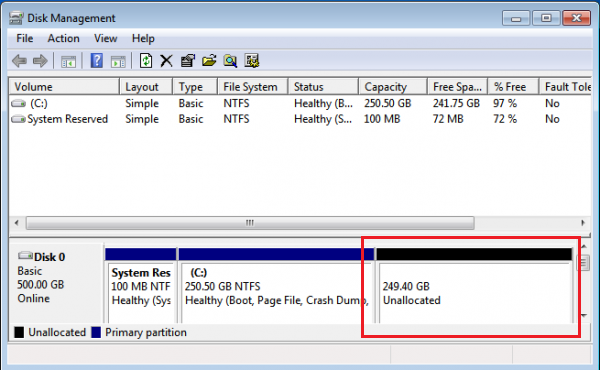This screenshot has height=370, width=600.
Task: Click the magnifier Explore toolbar icon
Action: (230, 61)
